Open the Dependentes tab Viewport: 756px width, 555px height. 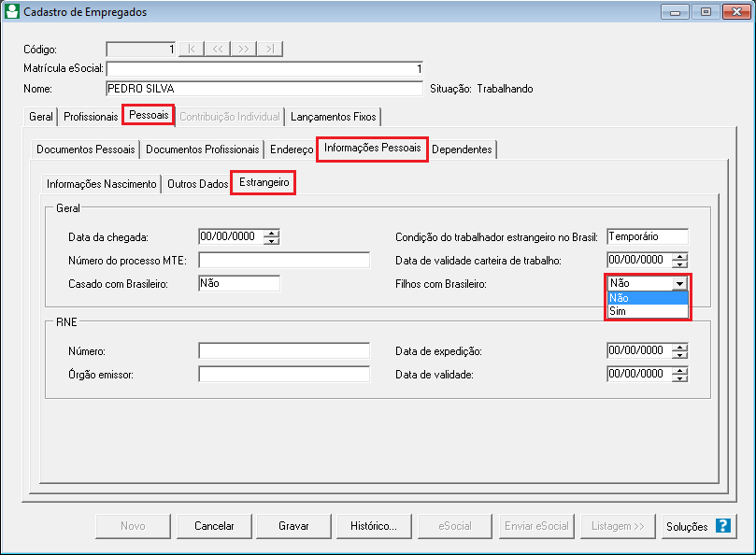point(462,149)
